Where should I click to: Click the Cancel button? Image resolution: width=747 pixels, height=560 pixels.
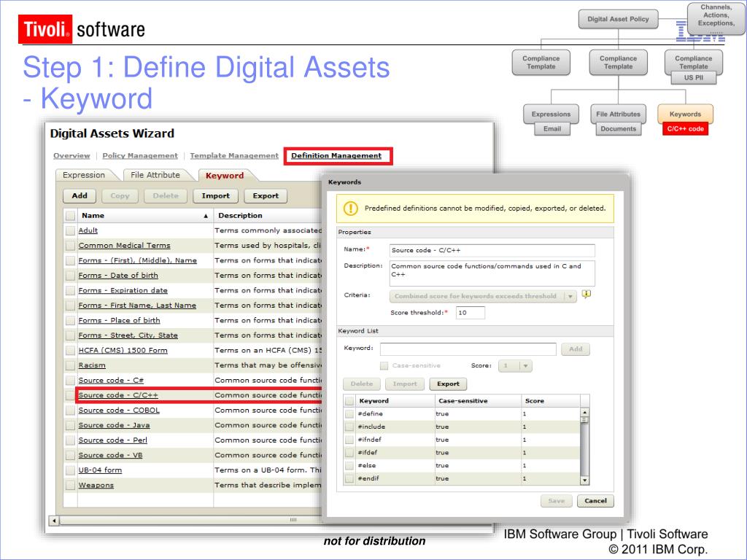pyautogui.click(x=595, y=501)
